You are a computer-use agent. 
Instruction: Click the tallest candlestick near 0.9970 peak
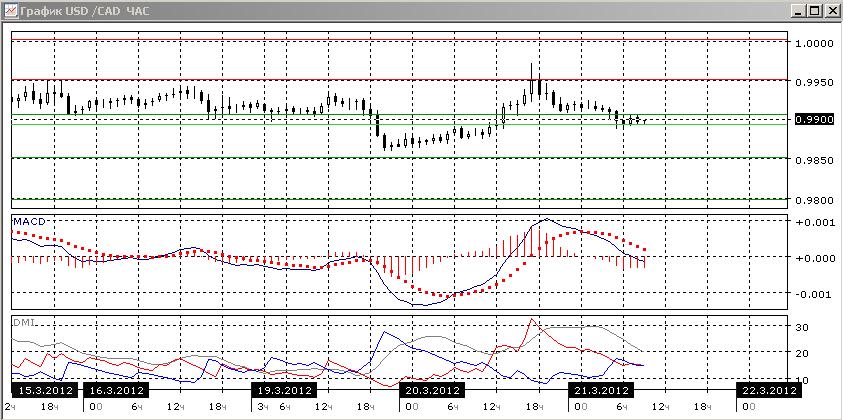pos(532,82)
